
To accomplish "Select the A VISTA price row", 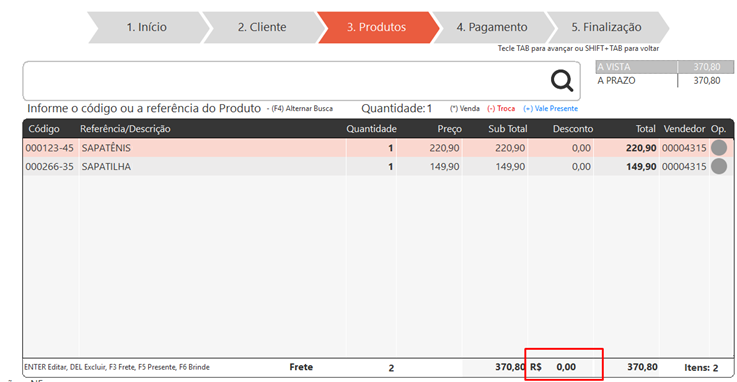I will click(665, 67).
